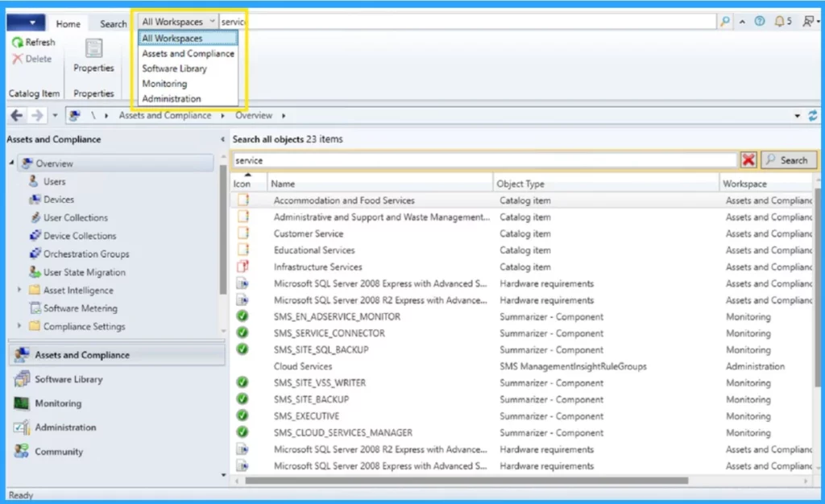Image resolution: width=825 pixels, height=504 pixels.
Task: Click the green check icon for SMS_SERVICE_CONNECTOR
Action: tap(242, 333)
